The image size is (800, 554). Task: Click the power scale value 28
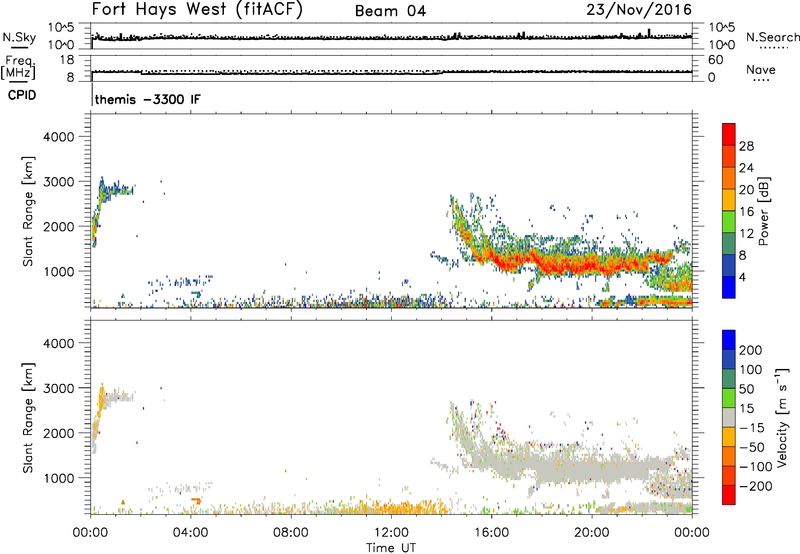(x=746, y=146)
